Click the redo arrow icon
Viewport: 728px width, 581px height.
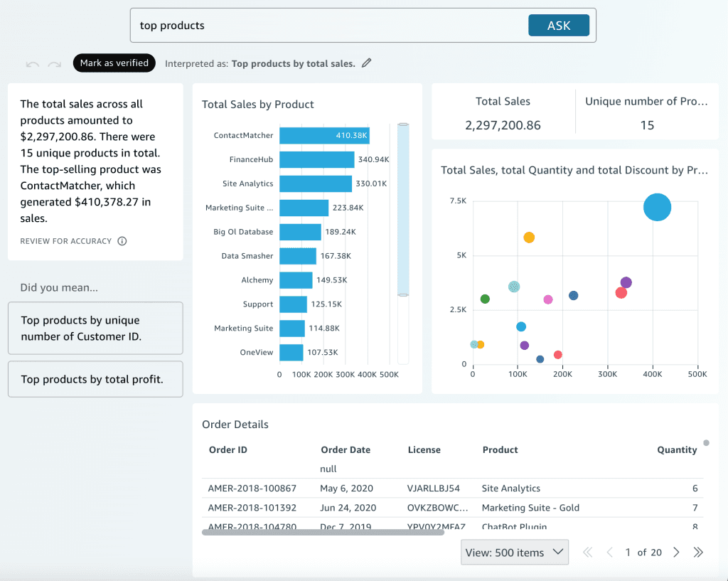55,64
